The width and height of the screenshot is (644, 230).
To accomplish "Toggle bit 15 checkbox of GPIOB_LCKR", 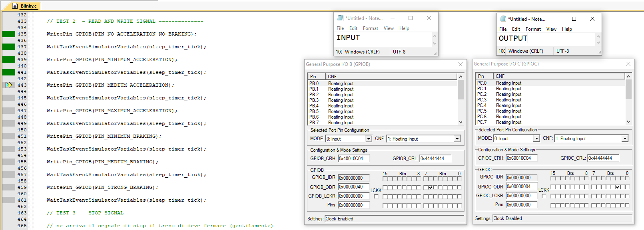I will [x=385, y=196].
